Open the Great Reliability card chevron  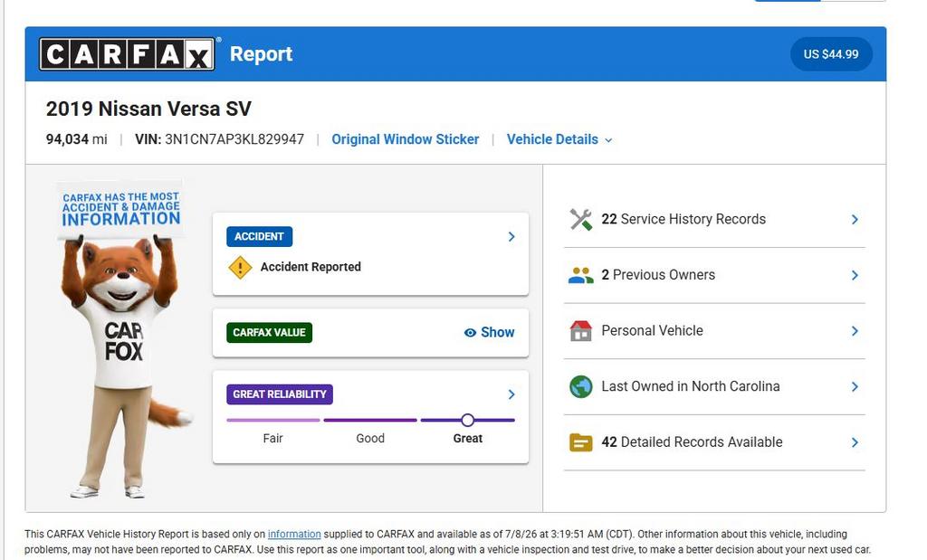tap(511, 394)
